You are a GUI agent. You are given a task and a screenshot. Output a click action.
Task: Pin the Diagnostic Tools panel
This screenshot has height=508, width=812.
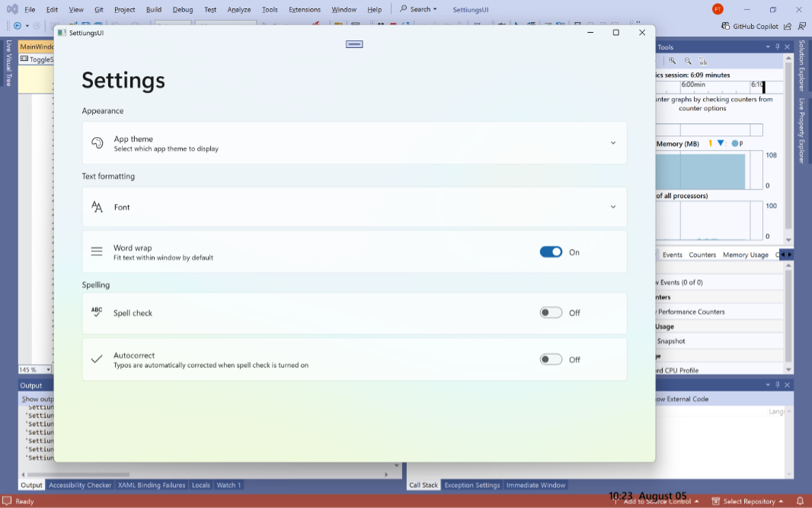(x=778, y=47)
